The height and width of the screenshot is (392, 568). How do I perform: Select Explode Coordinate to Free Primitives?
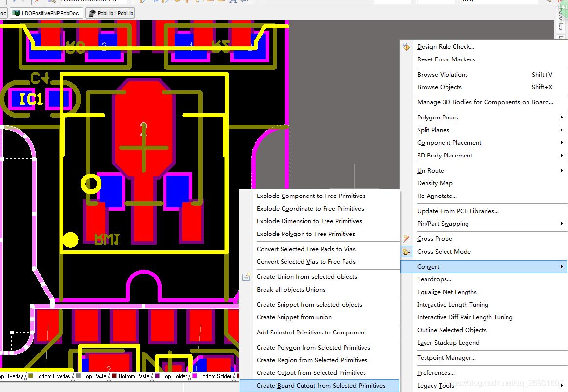319,209
